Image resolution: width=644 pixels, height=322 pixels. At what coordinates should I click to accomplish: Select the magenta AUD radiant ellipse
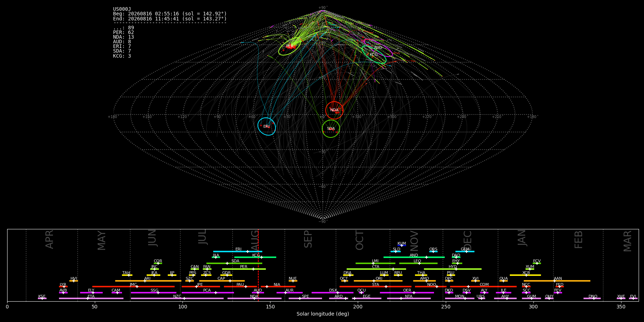(x=378, y=48)
